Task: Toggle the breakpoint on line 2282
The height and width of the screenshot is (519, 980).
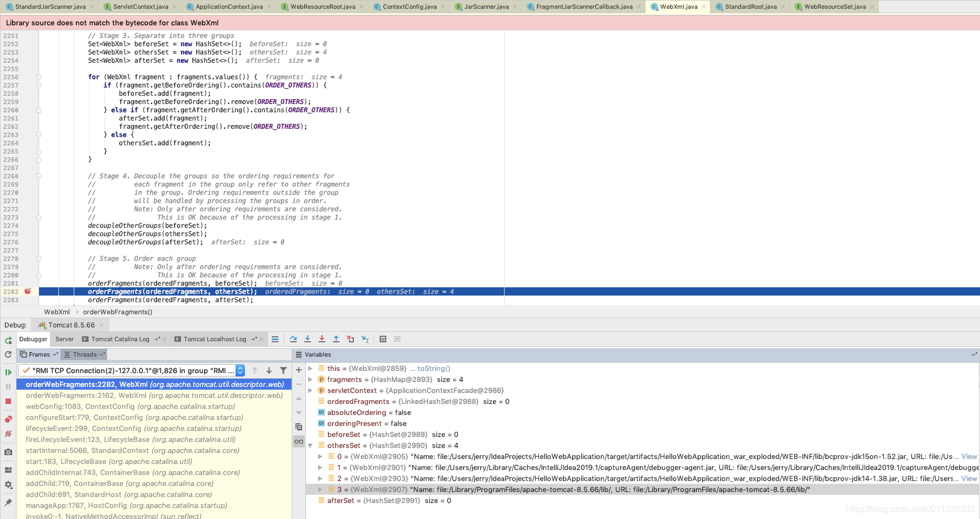Action: [x=28, y=291]
